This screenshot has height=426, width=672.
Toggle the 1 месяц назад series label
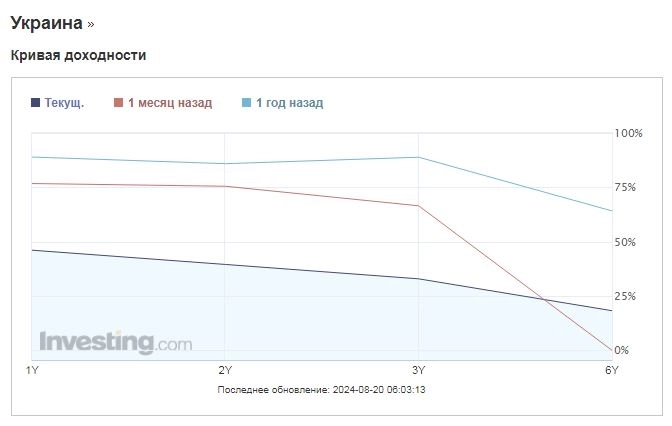click(170, 103)
